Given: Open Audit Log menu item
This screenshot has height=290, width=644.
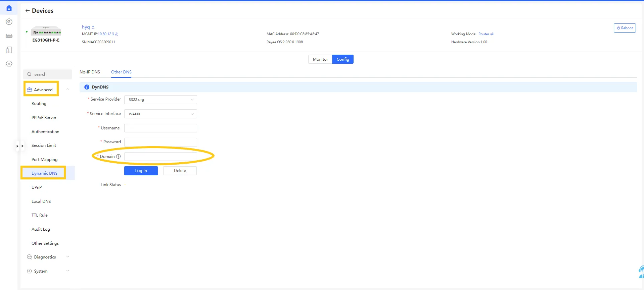Looking at the screenshot, I should (41, 229).
